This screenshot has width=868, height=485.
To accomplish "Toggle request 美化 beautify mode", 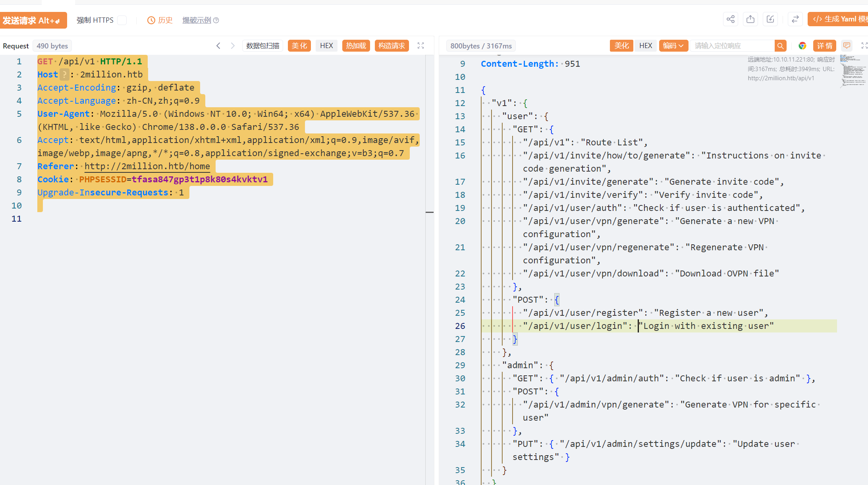I will [299, 46].
